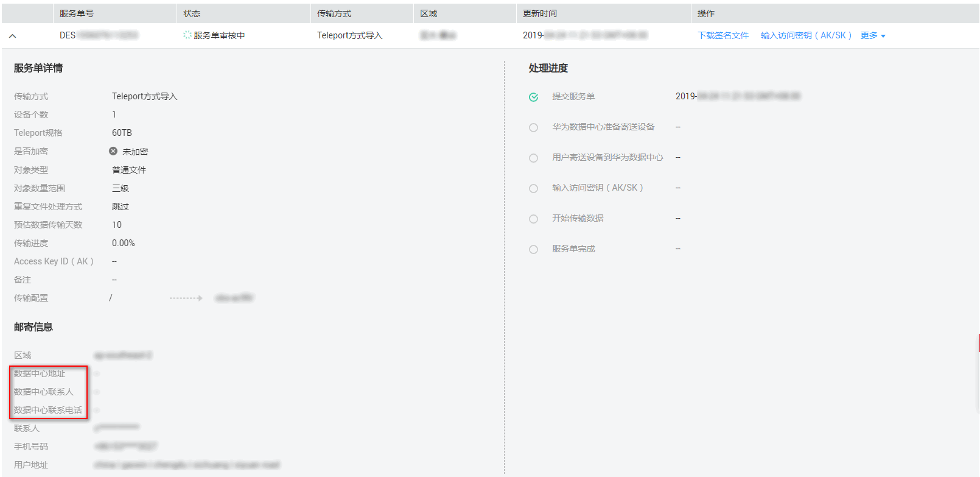Viewport: 980px width, 477px height.
Task: Click the 邮寄信息 heading
Action: tap(33, 327)
